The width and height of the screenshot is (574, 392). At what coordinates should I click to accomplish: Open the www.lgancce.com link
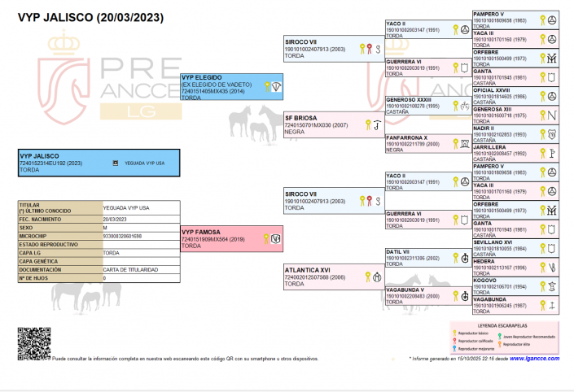535,358
